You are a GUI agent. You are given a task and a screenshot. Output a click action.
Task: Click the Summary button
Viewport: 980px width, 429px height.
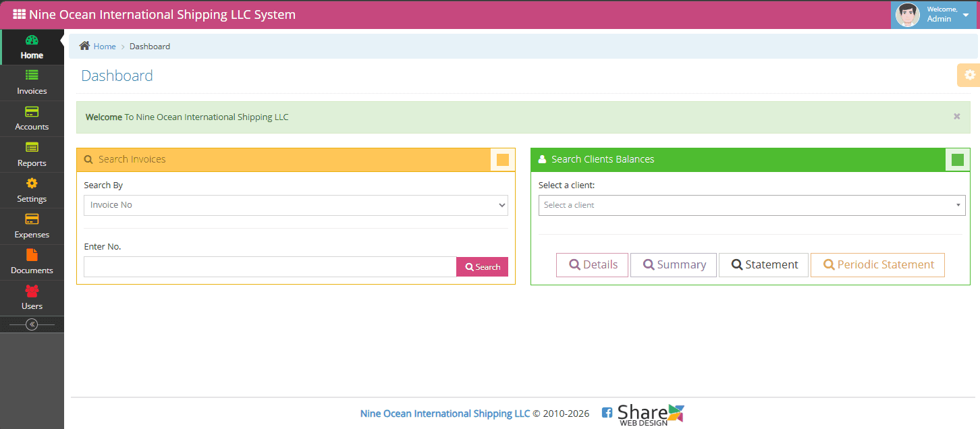pyautogui.click(x=674, y=265)
